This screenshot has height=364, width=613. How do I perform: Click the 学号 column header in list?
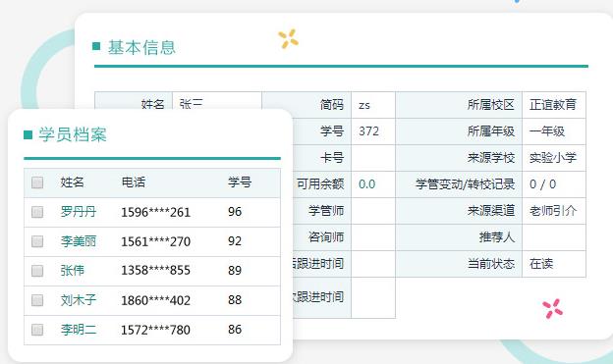click(240, 182)
